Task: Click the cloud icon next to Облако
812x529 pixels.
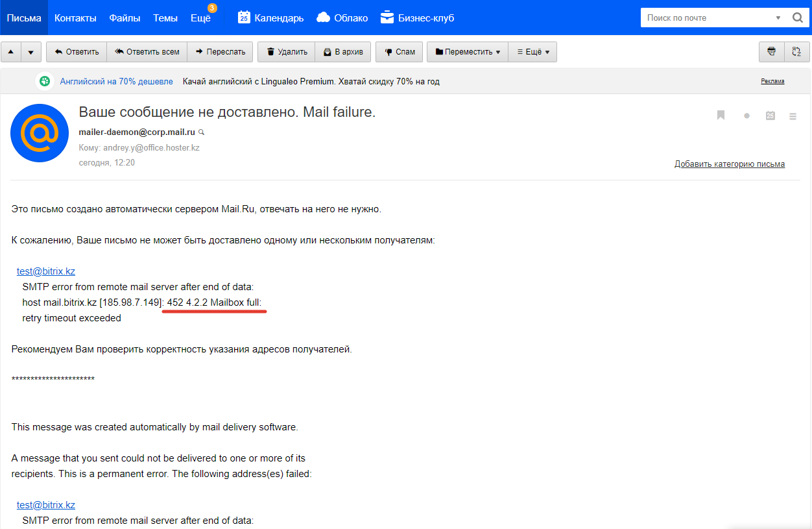Action: (x=323, y=18)
